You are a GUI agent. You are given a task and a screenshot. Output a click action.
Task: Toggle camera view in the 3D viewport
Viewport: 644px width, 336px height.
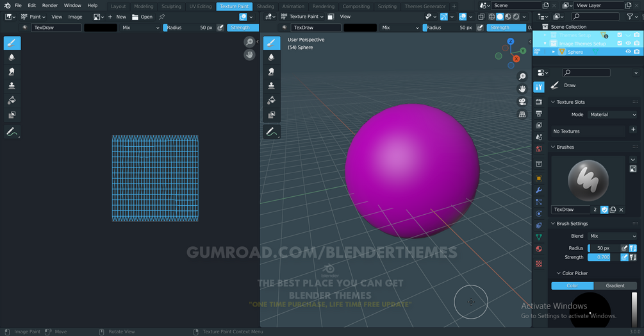(522, 102)
